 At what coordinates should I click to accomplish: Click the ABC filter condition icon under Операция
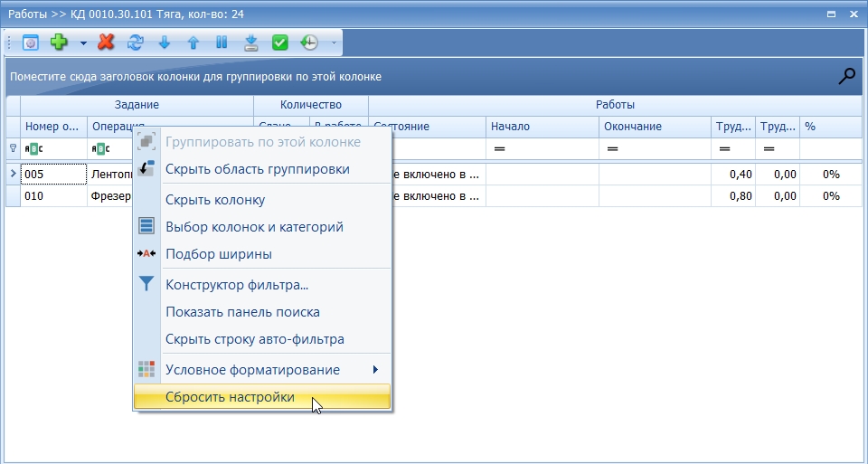point(100,149)
